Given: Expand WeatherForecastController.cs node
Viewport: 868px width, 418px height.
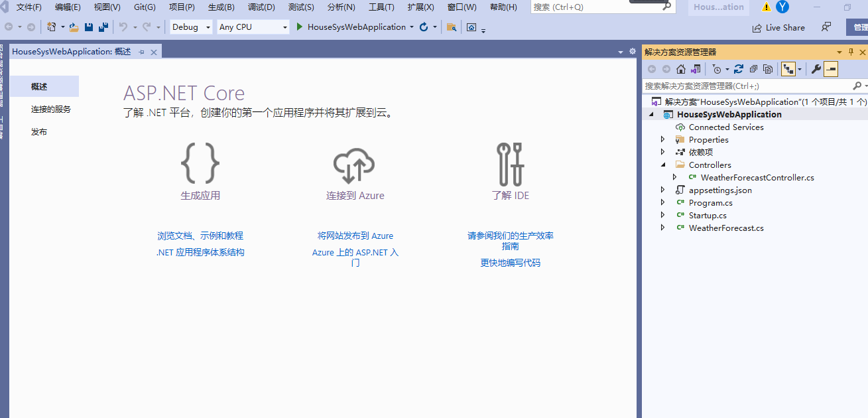Looking at the screenshot, I should [674, 177].
